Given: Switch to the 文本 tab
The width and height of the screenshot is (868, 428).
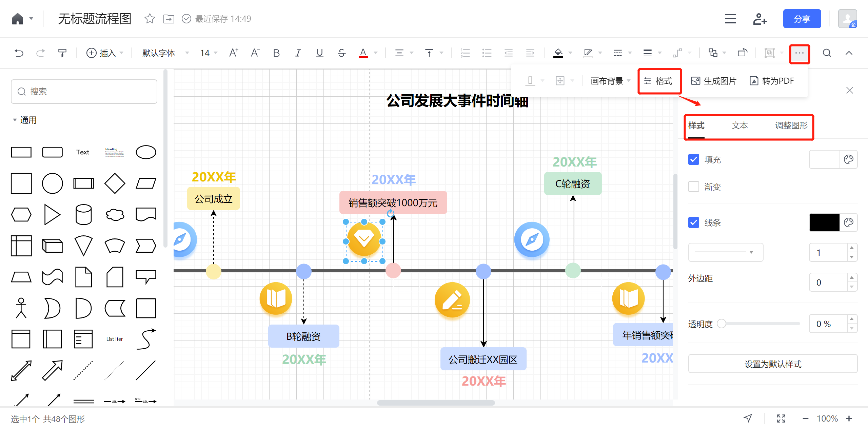Looking at the screenshot, I should [x=739, y=125].
